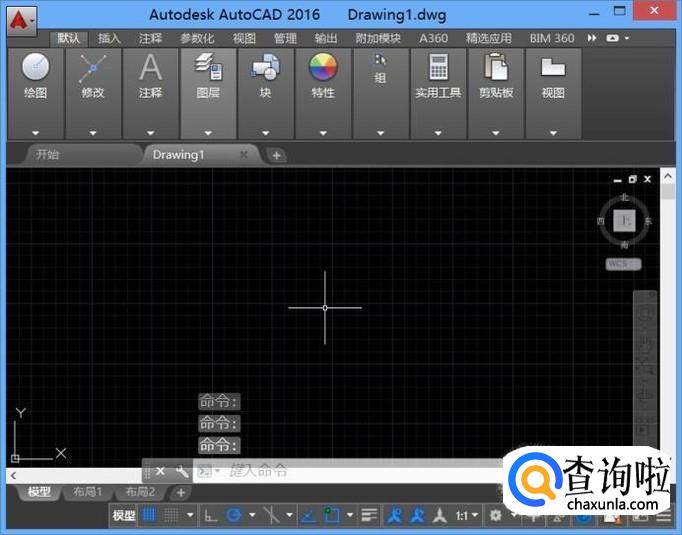Viewport: 682px width, 535px height.
Task: Open the 视图 panel at ribbon's right end
Action: point(553,93)
